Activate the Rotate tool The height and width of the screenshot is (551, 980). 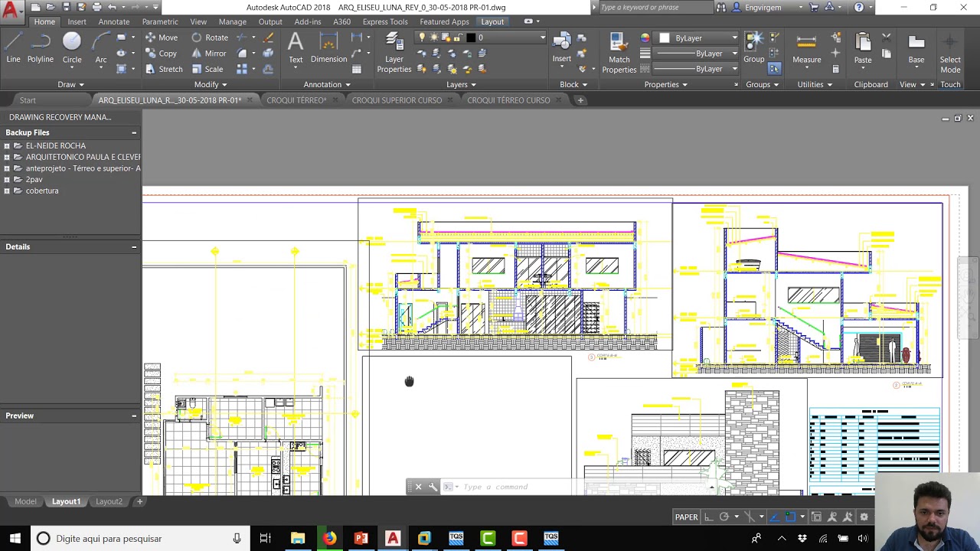click(x=210, y=37)
